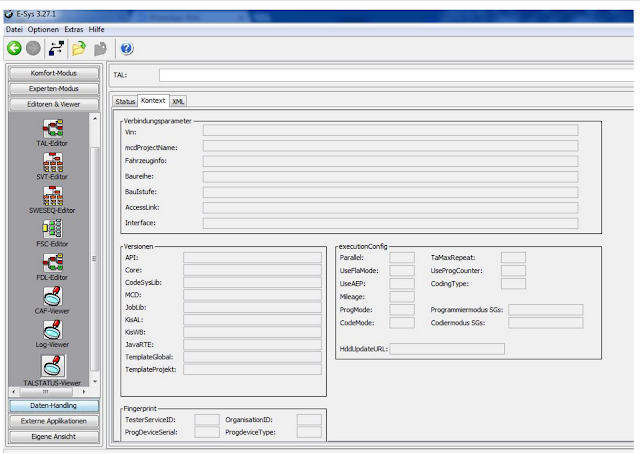The height and width of the screenshot is (454, 640).
Task: Open the SVT-Editor icon
Action: tap(53, 162)
